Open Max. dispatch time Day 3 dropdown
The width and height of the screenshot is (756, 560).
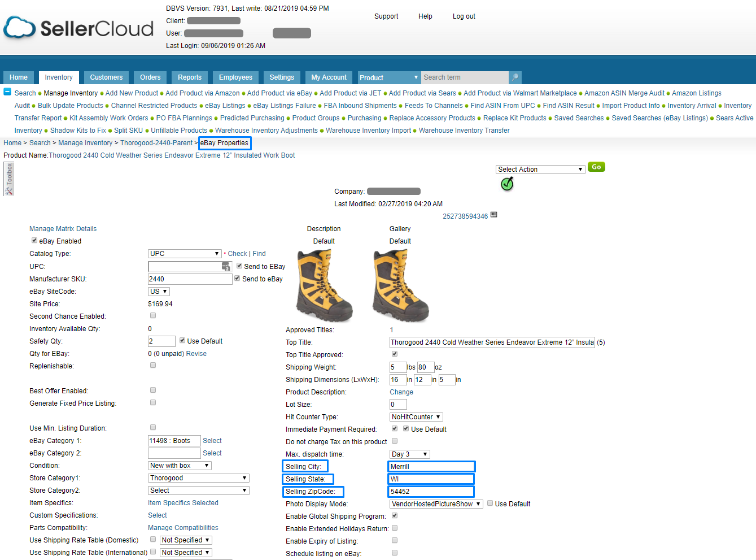pyautogui.click(x=410, y=454)
